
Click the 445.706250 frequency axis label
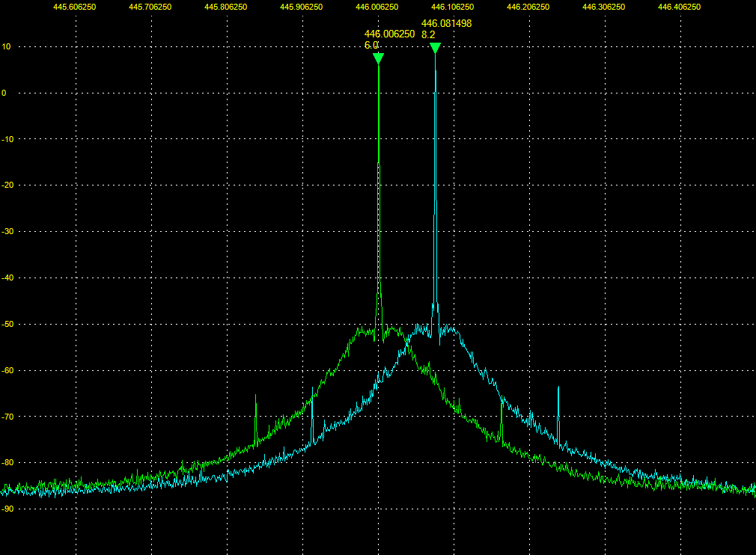point(150,7)
